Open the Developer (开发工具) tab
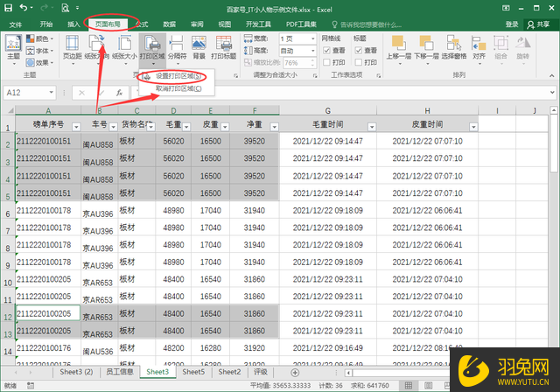The image size is (560, 392). 259,24
